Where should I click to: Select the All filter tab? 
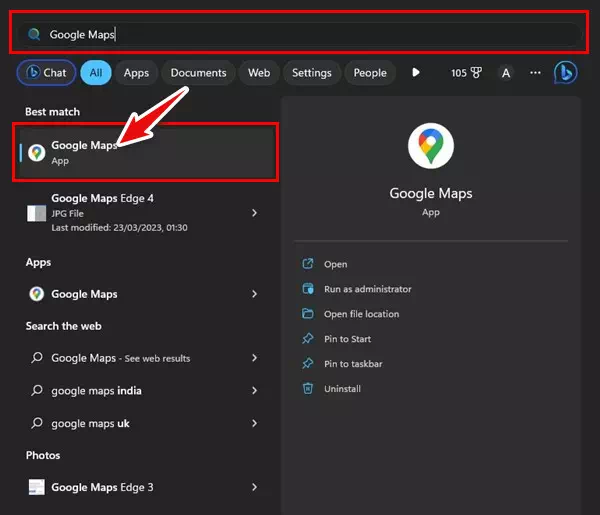(x=96, y=73)
